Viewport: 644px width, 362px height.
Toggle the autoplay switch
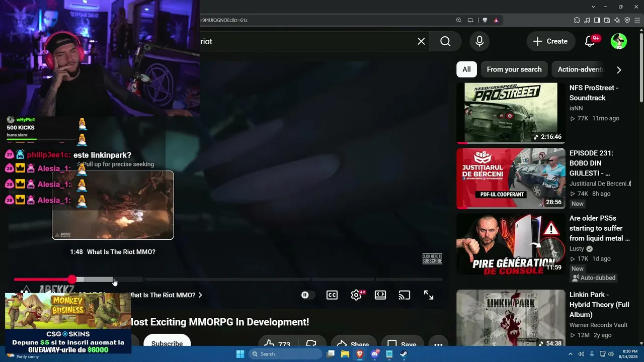coord(307,295)
